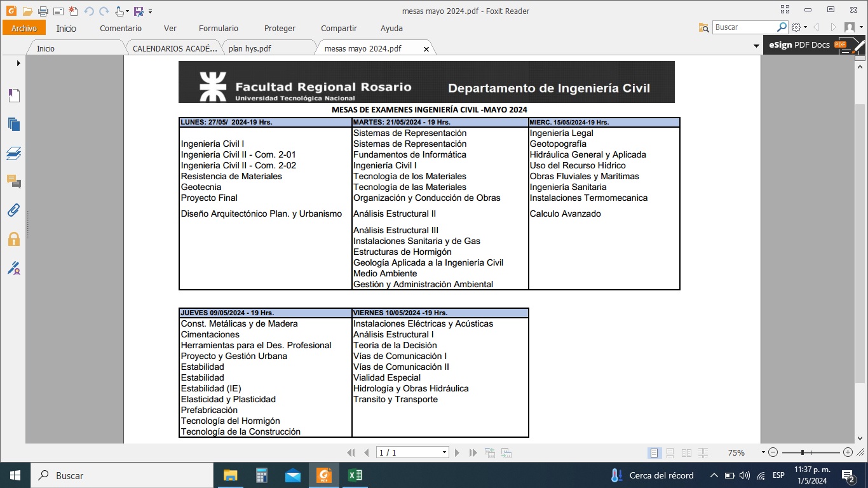Screen dimensions: 868x488
Task: Close the mesas mayo 2024.pdf tab
Action: (426, 49)
